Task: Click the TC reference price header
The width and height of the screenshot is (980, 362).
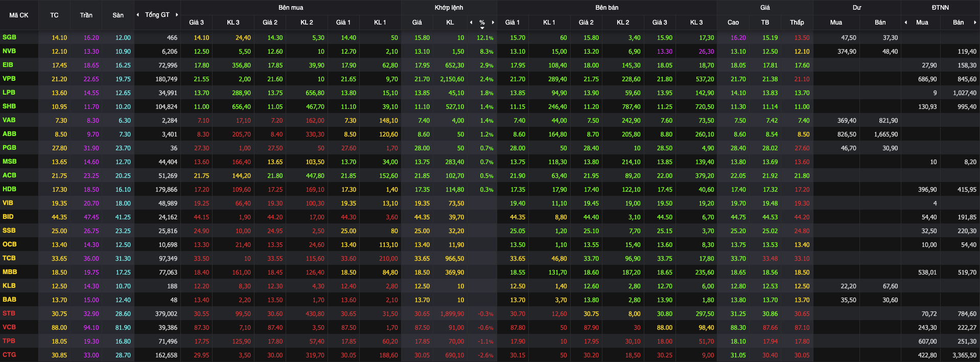Action: click(54, 15)
